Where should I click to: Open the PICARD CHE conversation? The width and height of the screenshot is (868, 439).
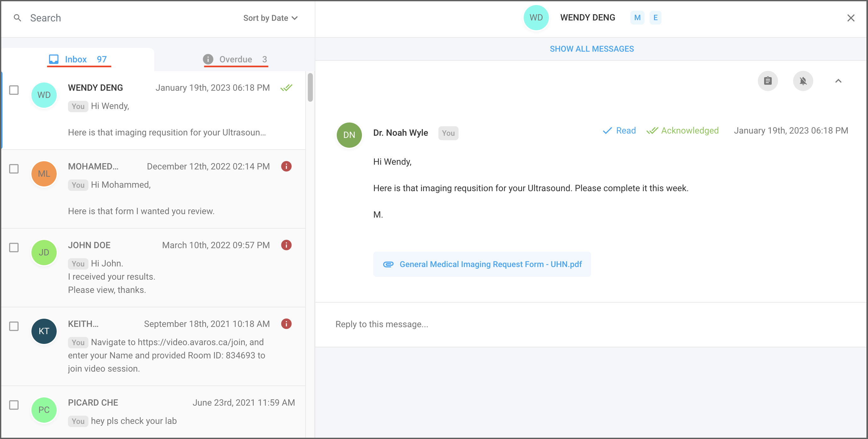point(154,412)
